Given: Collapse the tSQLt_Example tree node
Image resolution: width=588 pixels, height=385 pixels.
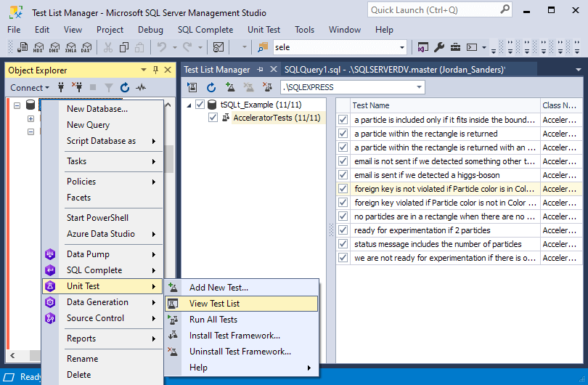Looking at the screenshot, I should point(189,105).
